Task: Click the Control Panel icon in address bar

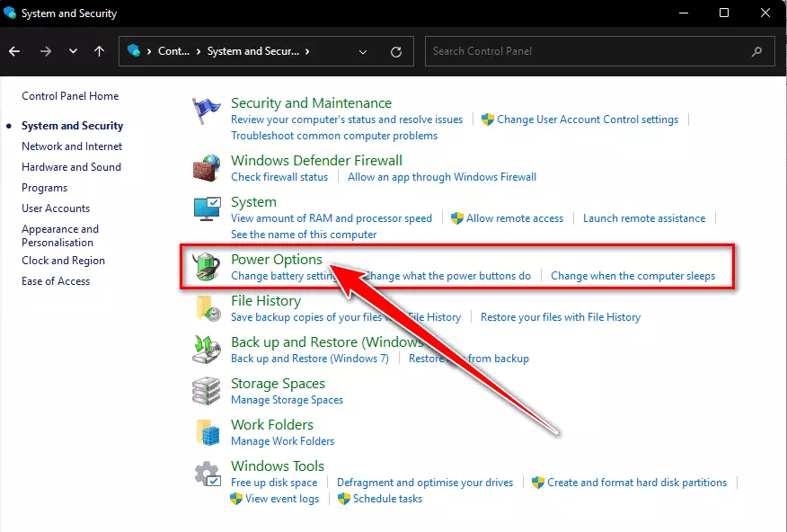Action: click(x=134, y=50)
